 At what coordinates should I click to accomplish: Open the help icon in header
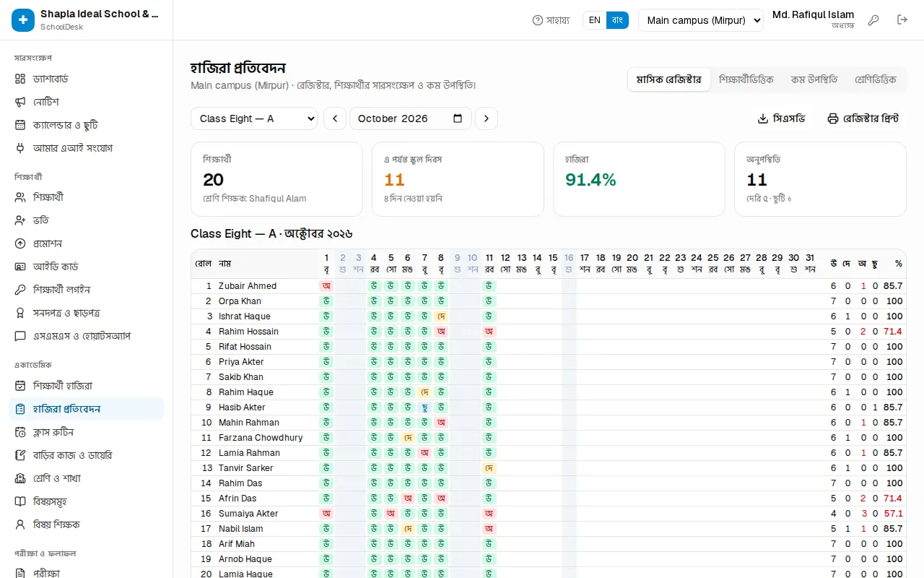point(537,20)
